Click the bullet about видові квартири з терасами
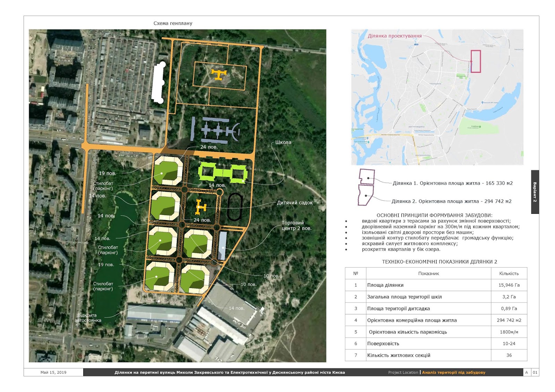 (x=436, y=221)
